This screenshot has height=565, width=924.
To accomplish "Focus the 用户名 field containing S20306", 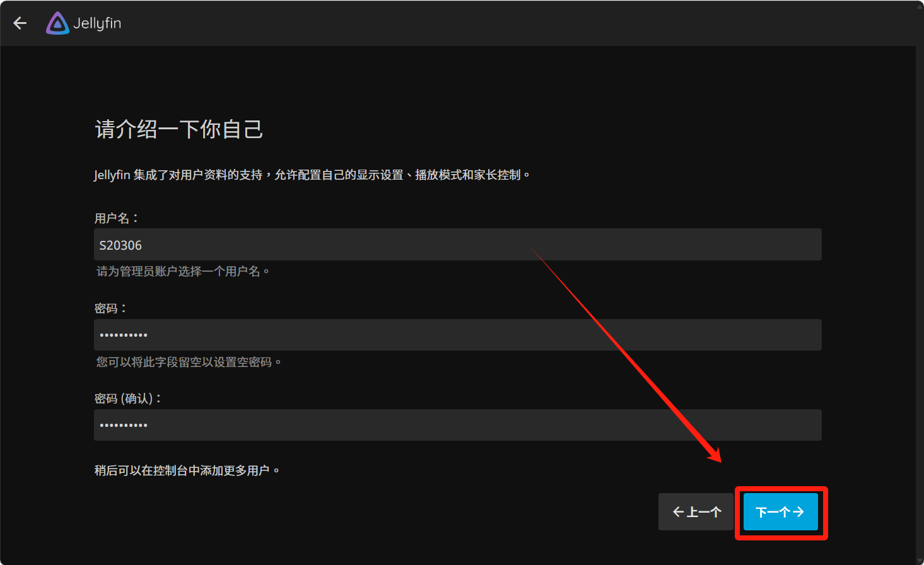I will point(457,245).
